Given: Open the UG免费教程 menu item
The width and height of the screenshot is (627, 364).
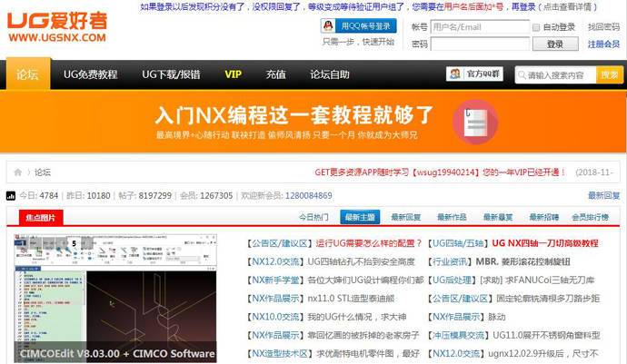Looking at the screenshot, I should [x=89, y=74].
